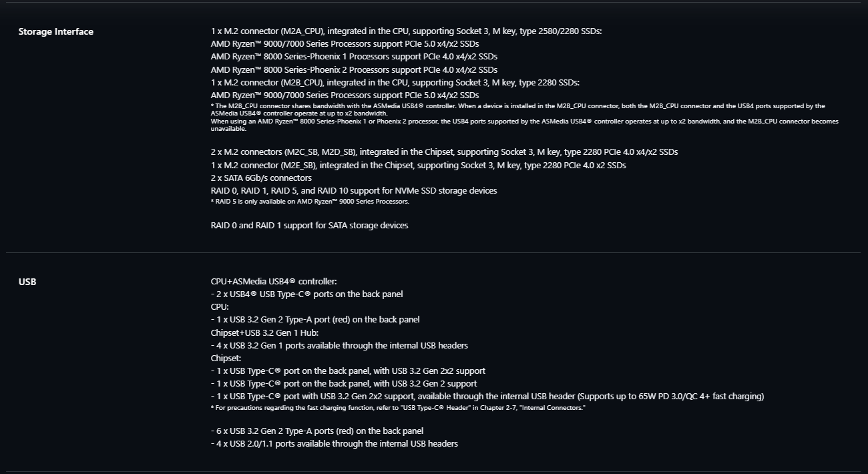
Task: Click the 2 x SATA 6Gb/s connectors line
Action: (x=261, y=178)
